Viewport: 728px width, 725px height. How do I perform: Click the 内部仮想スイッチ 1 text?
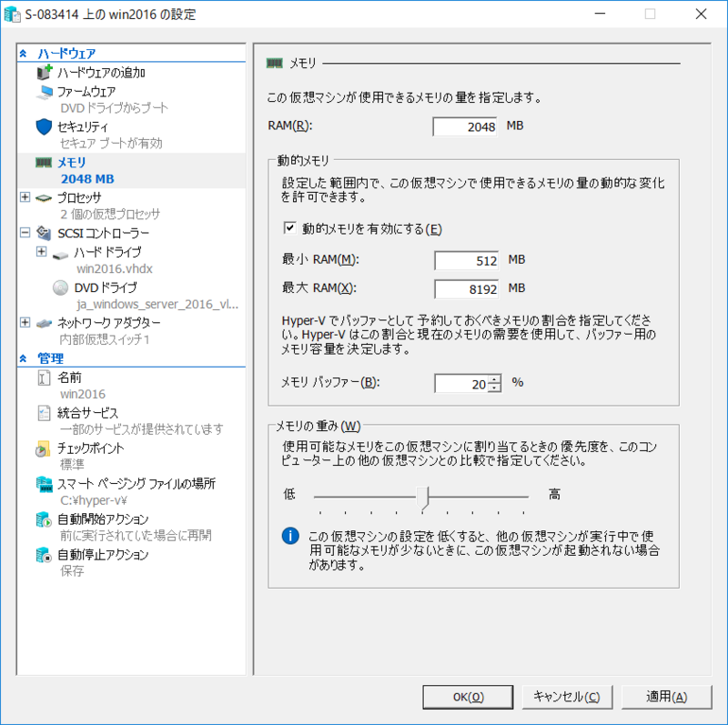tap(105, 339)
